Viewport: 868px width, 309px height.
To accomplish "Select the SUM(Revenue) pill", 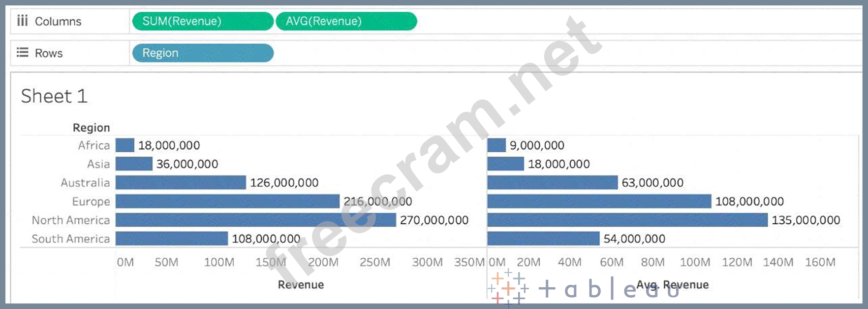I will pyautogui.click(x=202, y=21).
